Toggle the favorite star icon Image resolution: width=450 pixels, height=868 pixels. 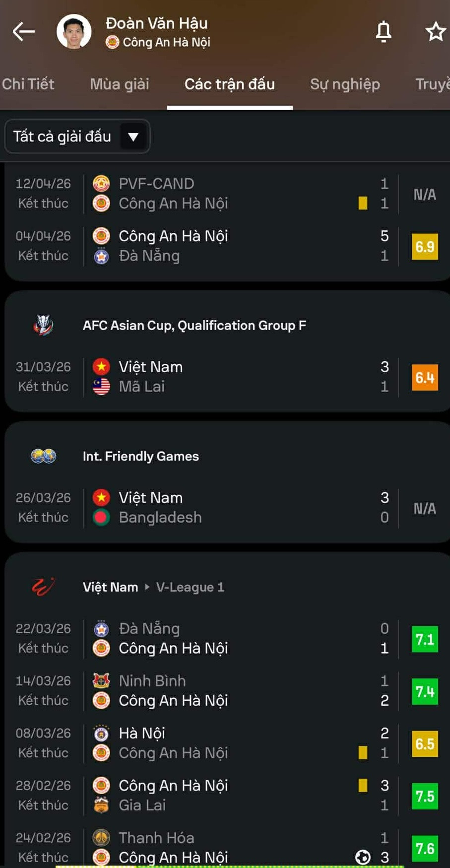pos(436,32)
